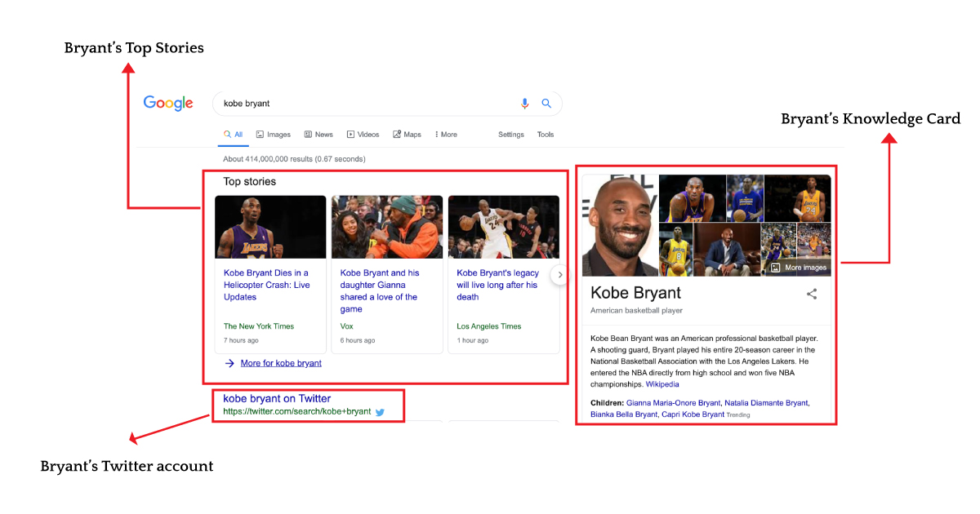Open story Kobe Bryant Dies in a Helicopter Crash

click(267, 285)
